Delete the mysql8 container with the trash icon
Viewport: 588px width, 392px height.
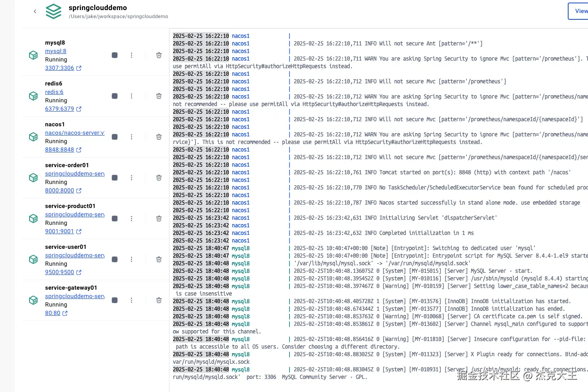(158, 55)
